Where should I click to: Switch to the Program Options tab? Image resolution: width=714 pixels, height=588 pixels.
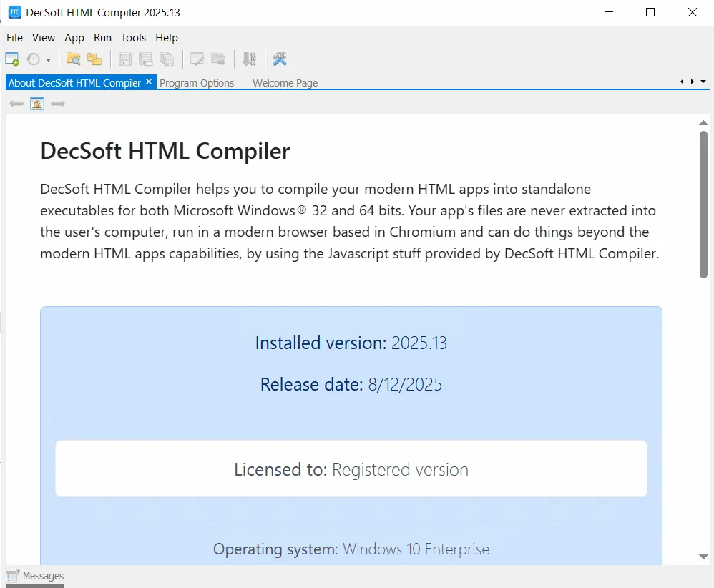click(x=197, y=83)
